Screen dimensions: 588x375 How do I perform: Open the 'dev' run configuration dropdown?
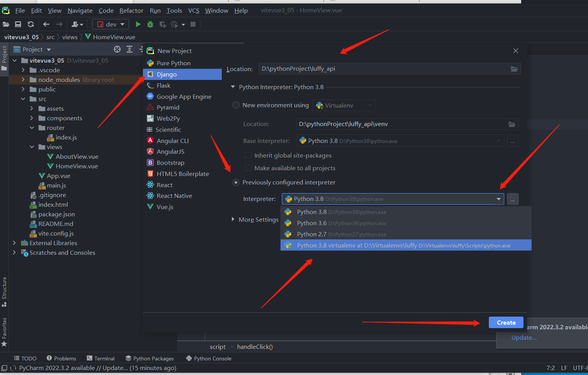(x=111, y=24)
